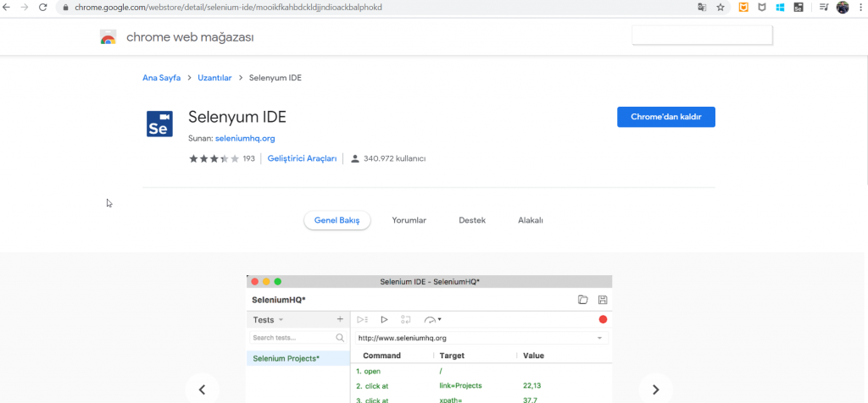Open the 'Uzantılar' breadcrumb link
Screen dimensions: 868x403
(214, 78)
